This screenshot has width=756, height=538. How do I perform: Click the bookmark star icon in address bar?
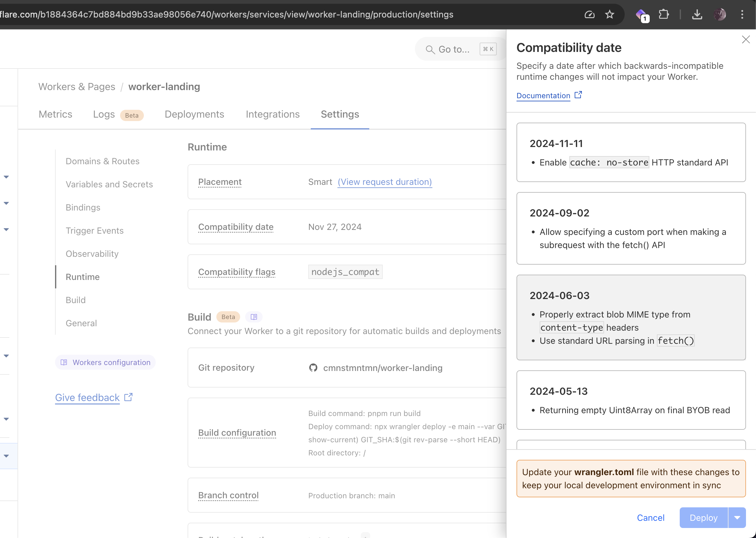[609, 15]
